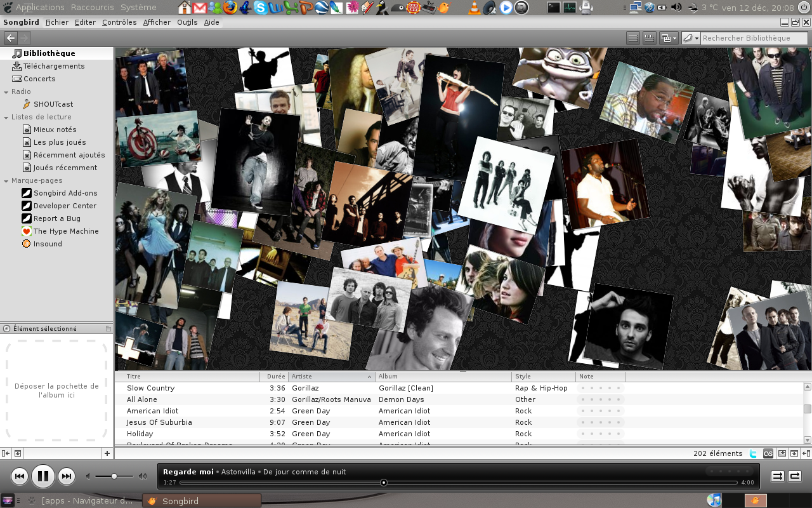Sort by Artiste column header

tap(332, 377)
